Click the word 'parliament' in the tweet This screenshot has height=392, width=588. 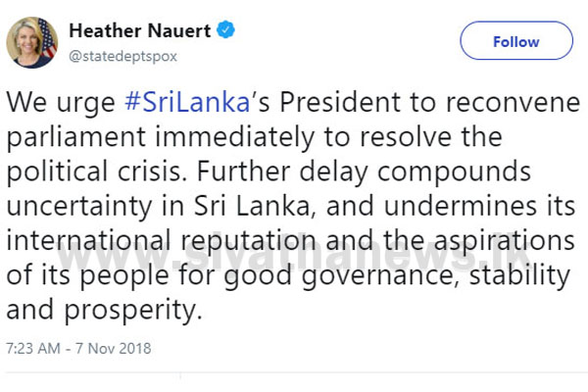76,137
